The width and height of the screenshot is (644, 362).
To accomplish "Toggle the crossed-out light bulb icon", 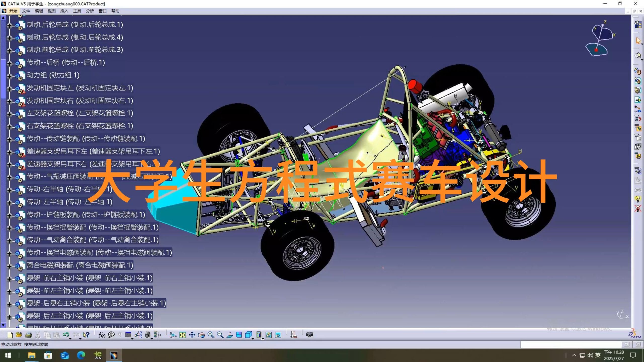I will (x=637, y=209).
